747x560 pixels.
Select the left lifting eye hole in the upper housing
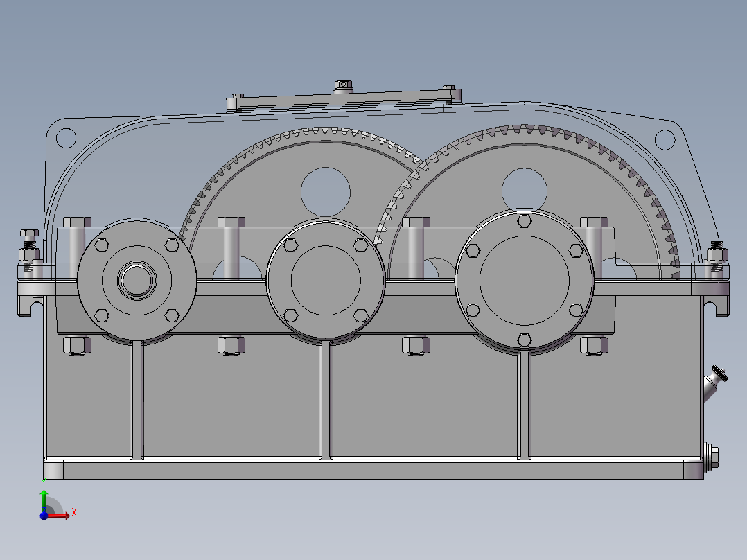point(67,138)
